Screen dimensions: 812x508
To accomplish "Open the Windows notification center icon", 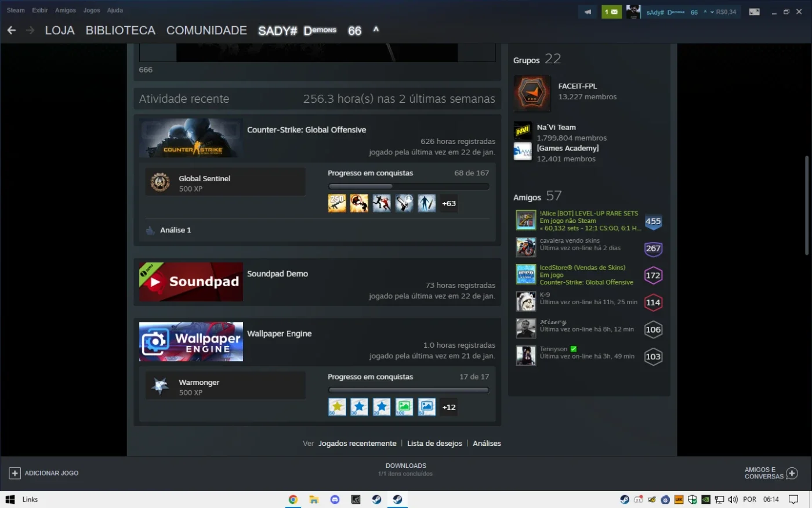I will point(794,499).
